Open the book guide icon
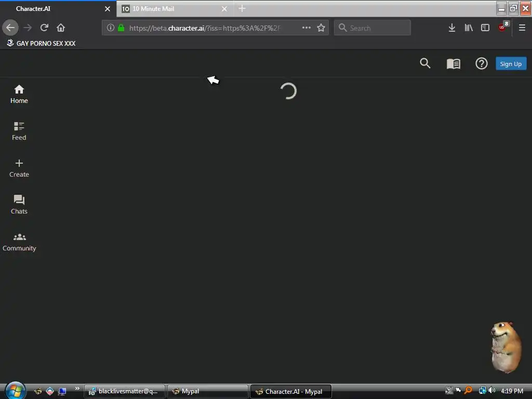The height and width of the screenshot is (399, 532). pyautogui.click(x=453, y=63)
